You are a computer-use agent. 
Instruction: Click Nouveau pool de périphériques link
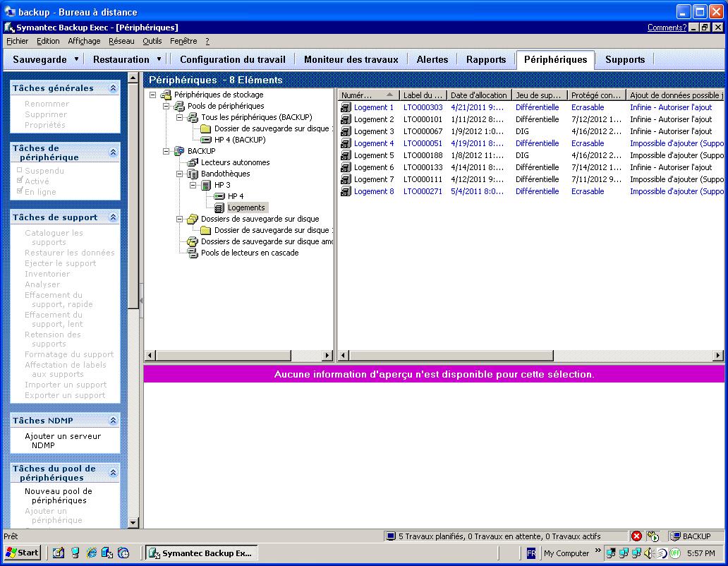(59, 495)
